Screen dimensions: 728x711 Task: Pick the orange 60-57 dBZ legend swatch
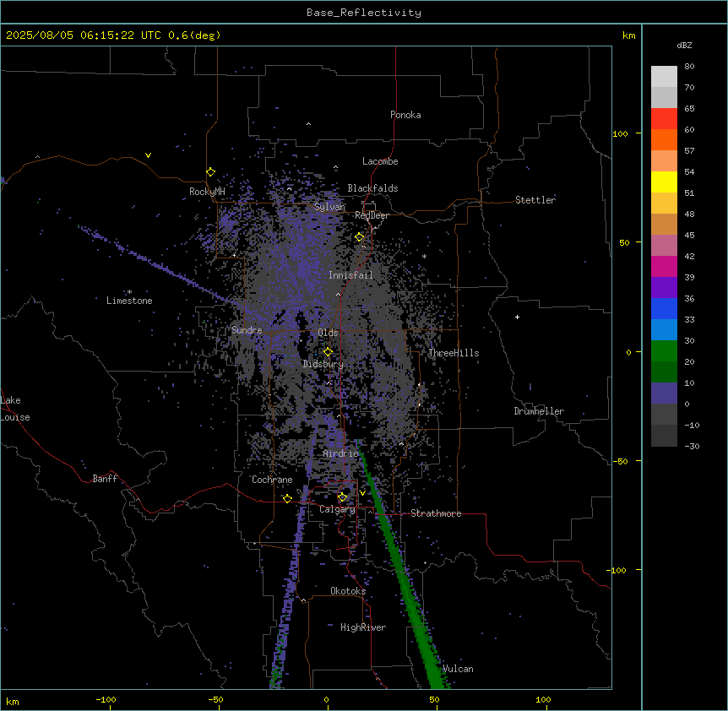(x=664, y=139)
